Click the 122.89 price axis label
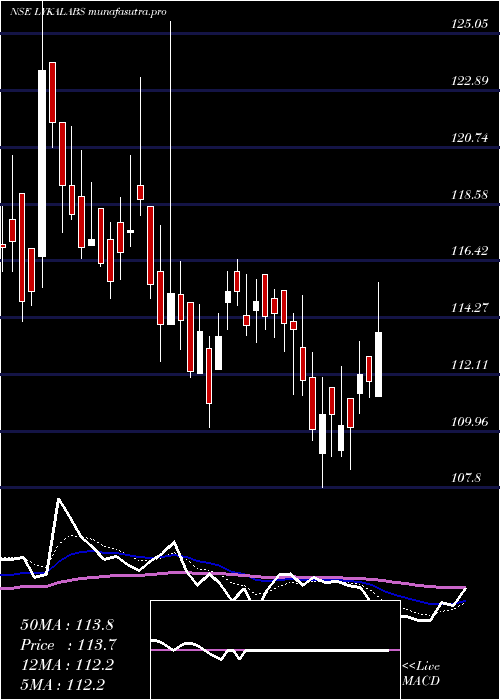The image size is (500, 700). [x=469, y=81]
